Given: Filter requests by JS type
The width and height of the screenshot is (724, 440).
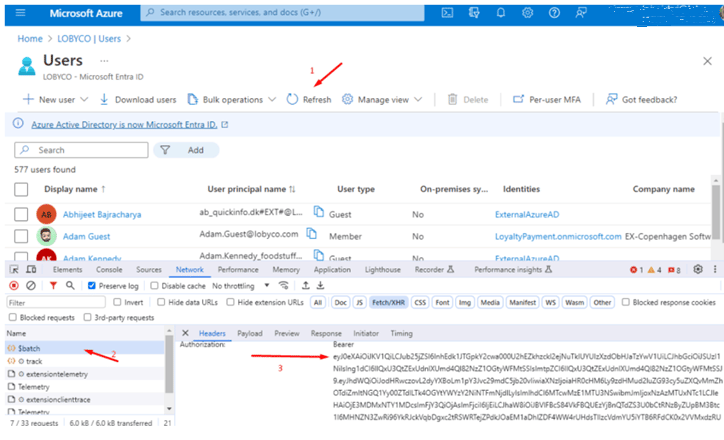Looking at the screenshot, I should pyautogui.click(x=359, y=302).
